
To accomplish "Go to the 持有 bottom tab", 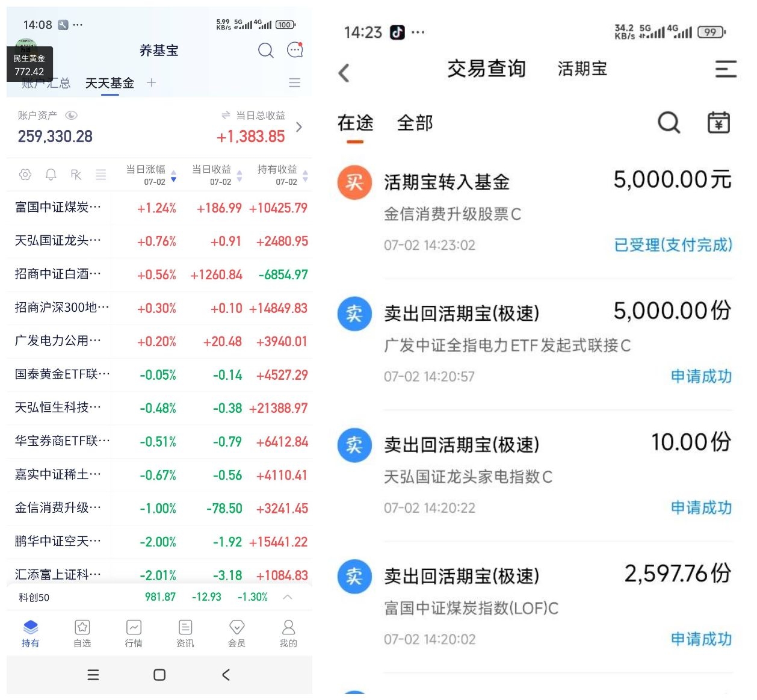I will (x=30, y=633).
